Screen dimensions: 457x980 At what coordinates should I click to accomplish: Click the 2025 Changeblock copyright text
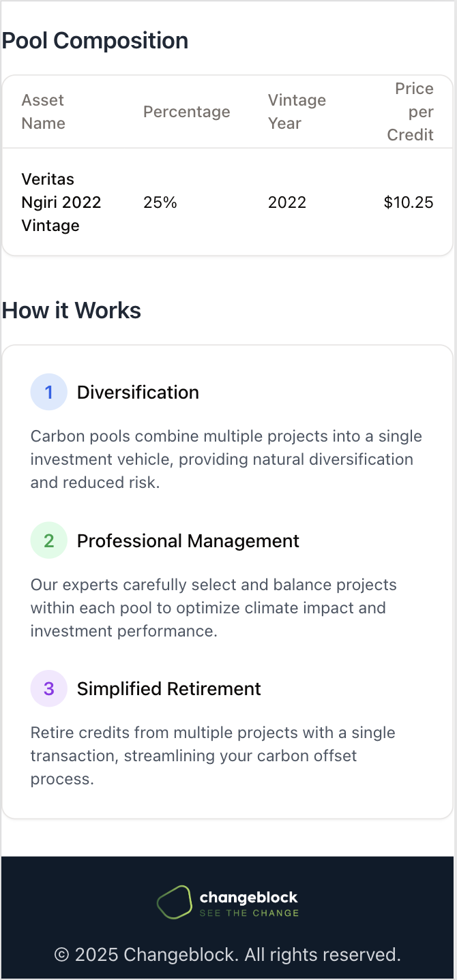coord(228,955)
